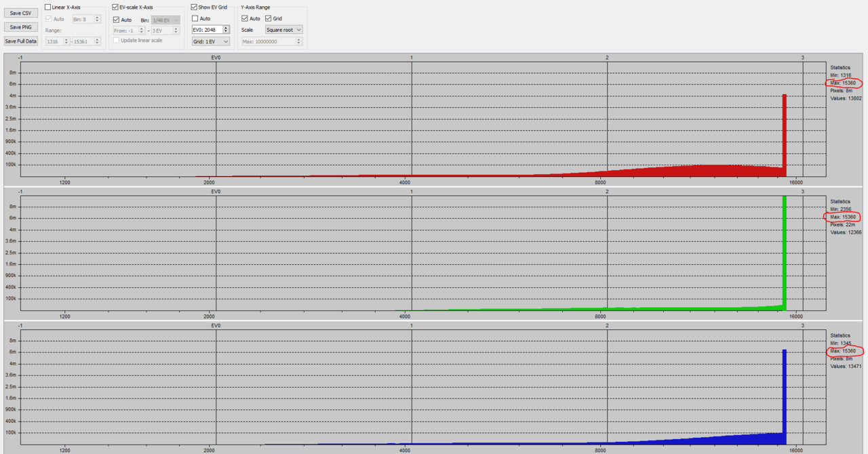The width and height of the screenshot is (868, 454).
Task: Click the green channel histogram spike
Action: (x=784, y=257)
